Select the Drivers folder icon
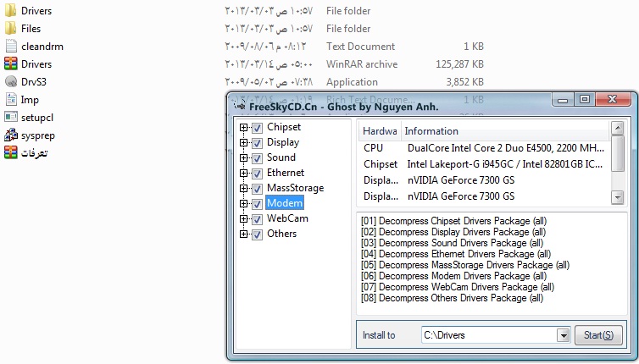This screenshot has height=364, width=639. (x=11, y=11)
